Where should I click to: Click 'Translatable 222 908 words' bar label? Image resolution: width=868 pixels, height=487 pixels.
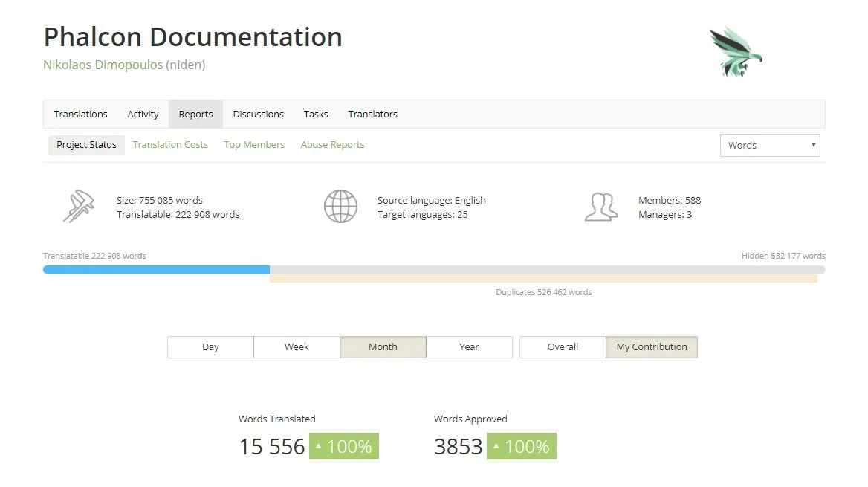coord(94,256)
